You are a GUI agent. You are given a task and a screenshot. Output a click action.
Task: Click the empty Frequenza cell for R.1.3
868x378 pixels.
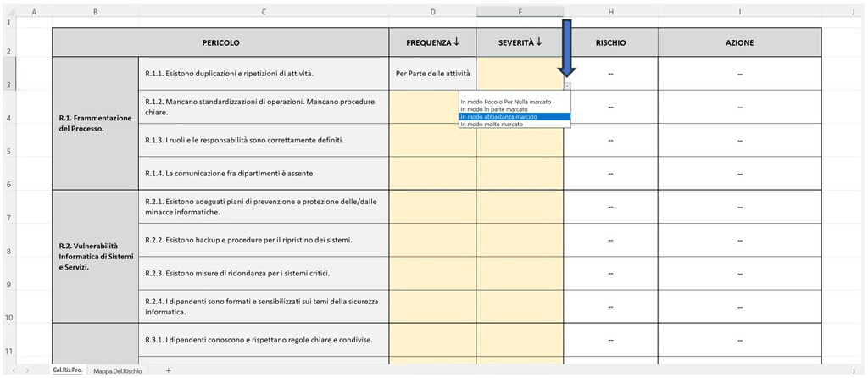point(432,140)
